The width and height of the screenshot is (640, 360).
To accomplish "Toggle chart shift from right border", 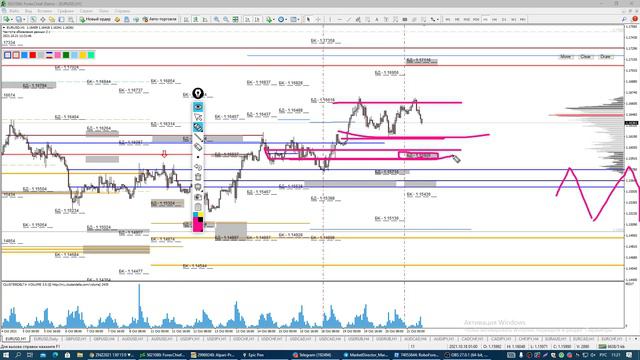I will click(x=257, y=19).
